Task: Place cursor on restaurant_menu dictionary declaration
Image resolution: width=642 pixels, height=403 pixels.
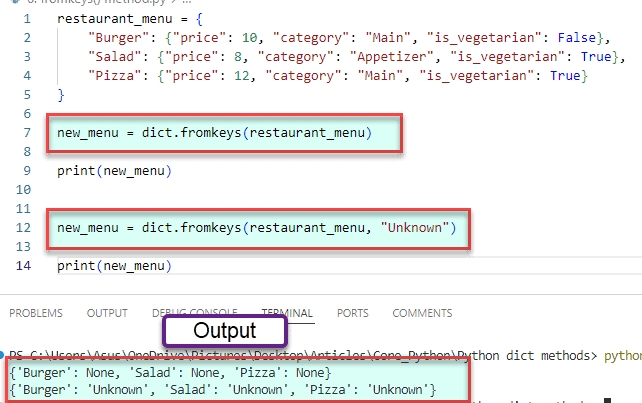Action: 110,19
